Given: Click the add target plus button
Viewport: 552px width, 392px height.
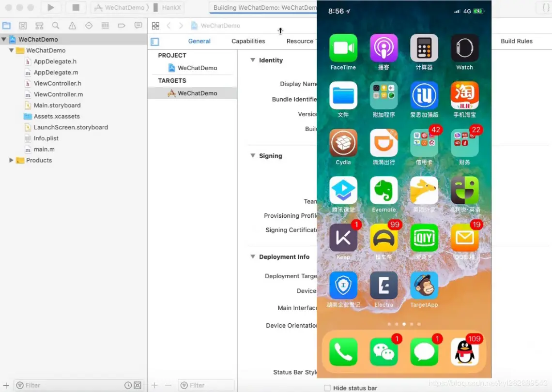Looking at the screenshot, I should 154,385.
